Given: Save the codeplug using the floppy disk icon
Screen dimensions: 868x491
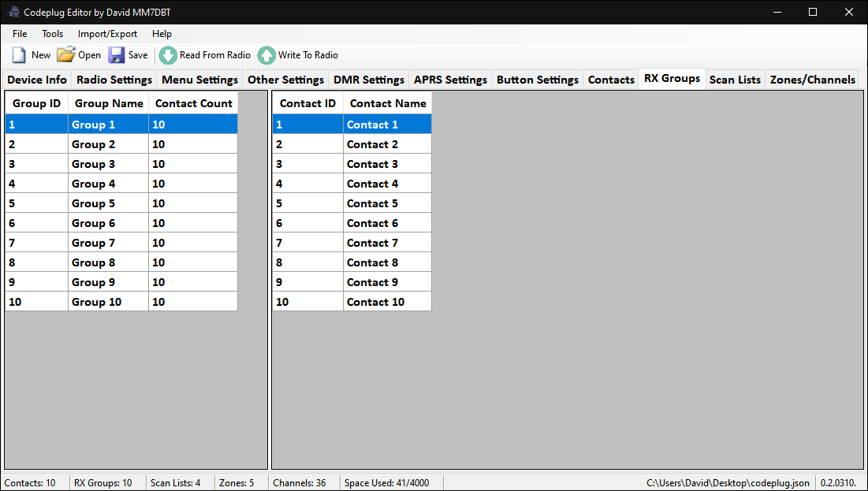Looking at the screenshot, I should [117, 55].
